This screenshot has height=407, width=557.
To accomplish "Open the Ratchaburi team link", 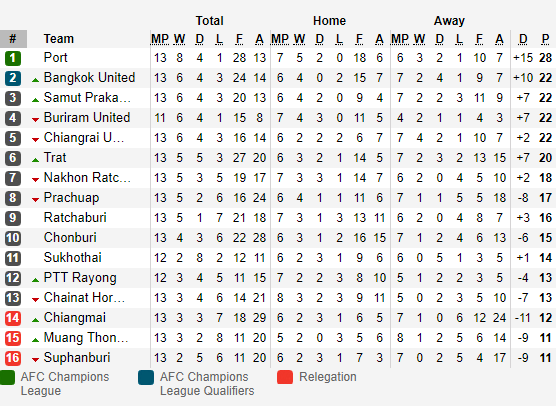I will (x=75, y=218).
